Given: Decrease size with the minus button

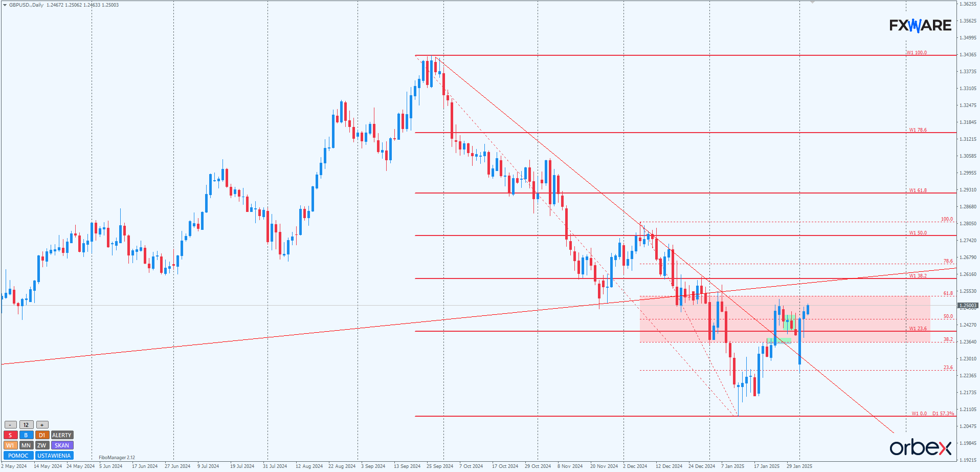Looking at the screenshot, I should 10,425.
